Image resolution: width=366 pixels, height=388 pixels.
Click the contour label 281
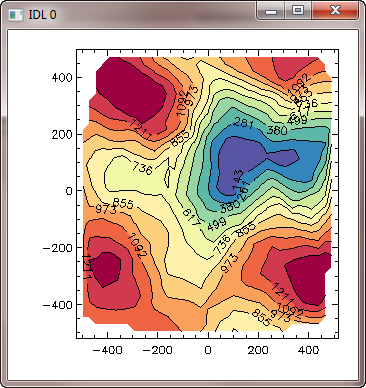[x=243, y=123]
